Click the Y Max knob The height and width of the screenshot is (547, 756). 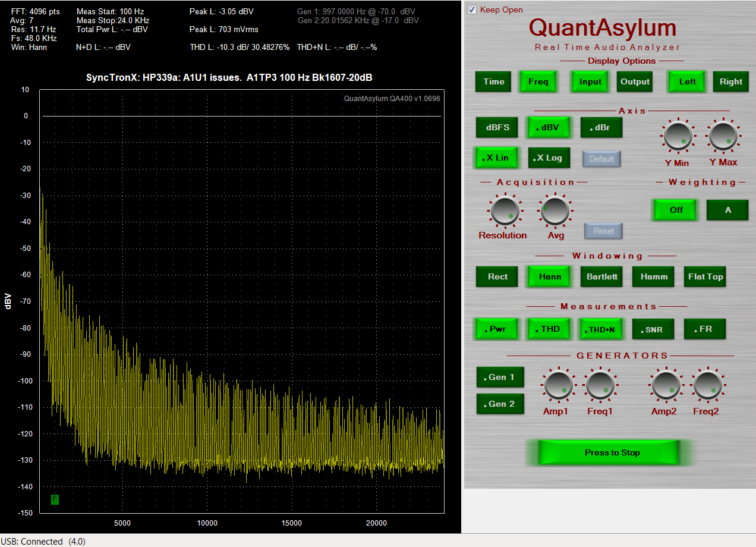point(723,136)
